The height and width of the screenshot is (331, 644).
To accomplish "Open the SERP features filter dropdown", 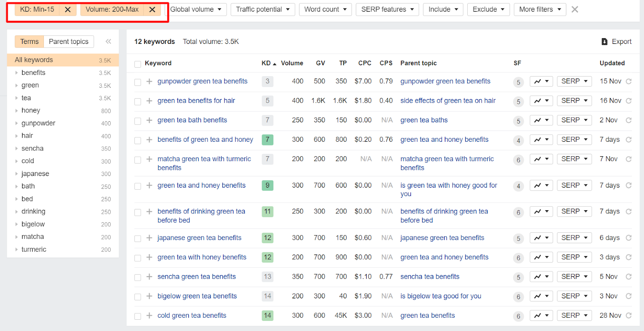I will point(387,9).
